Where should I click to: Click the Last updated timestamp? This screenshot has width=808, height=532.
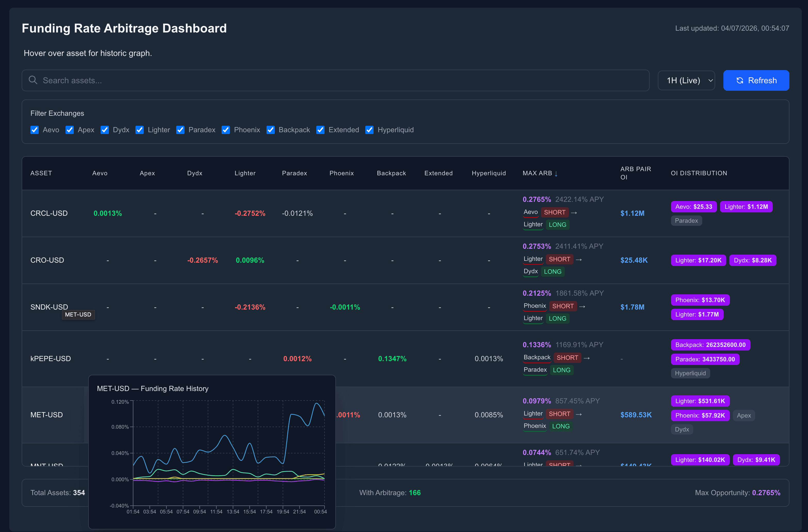[732, 28]
